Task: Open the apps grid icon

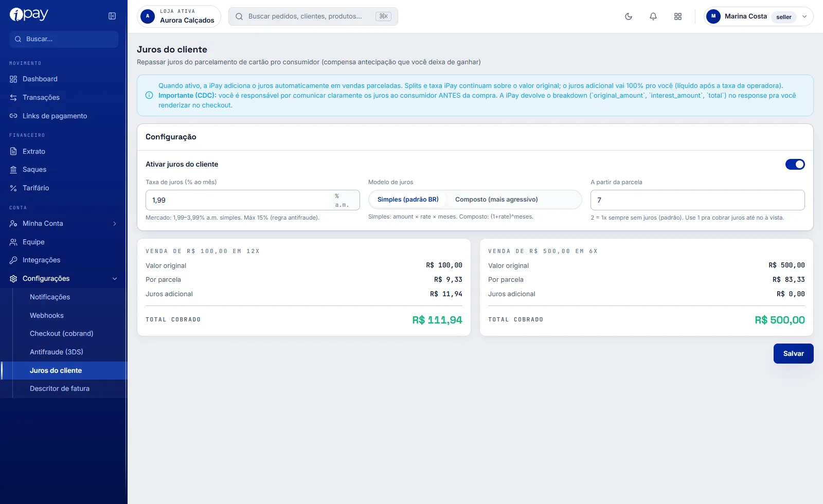Action: [x=678, y=16]
